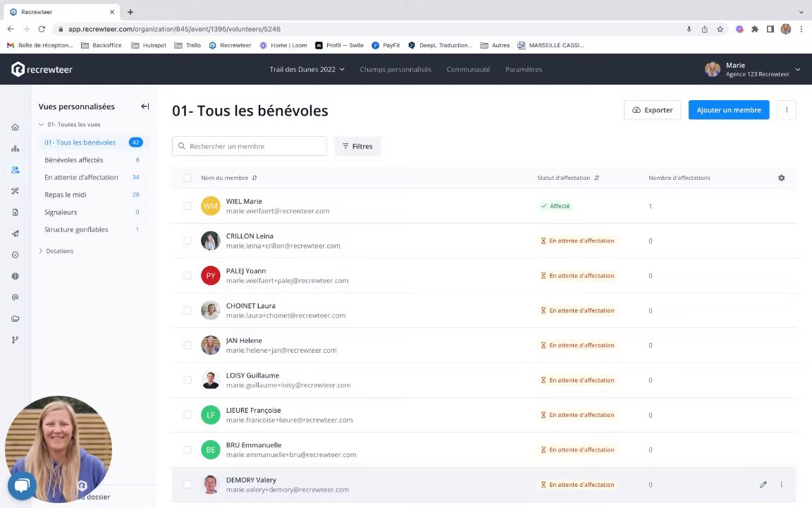Open the Home | Loom bookmark
The height and width of the screenshot is (508, 812).
(x=283, y=45)
